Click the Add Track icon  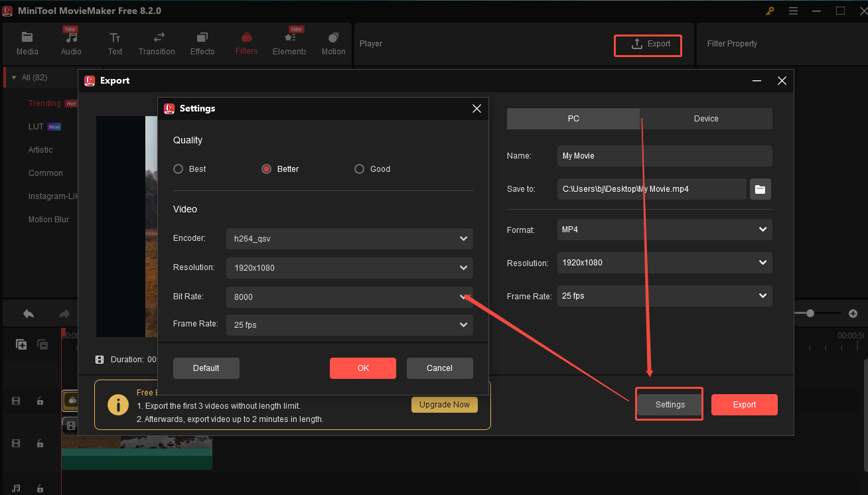coord(21,344)
